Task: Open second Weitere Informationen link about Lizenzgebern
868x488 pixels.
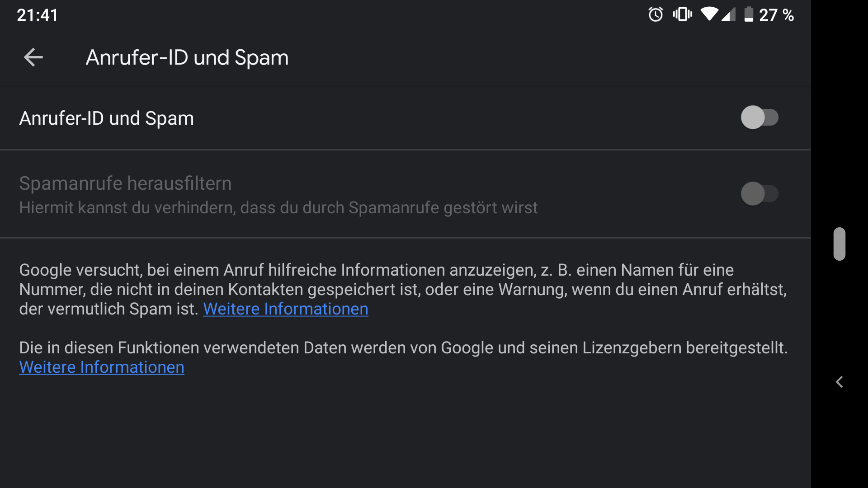Action: pos(102,367)
